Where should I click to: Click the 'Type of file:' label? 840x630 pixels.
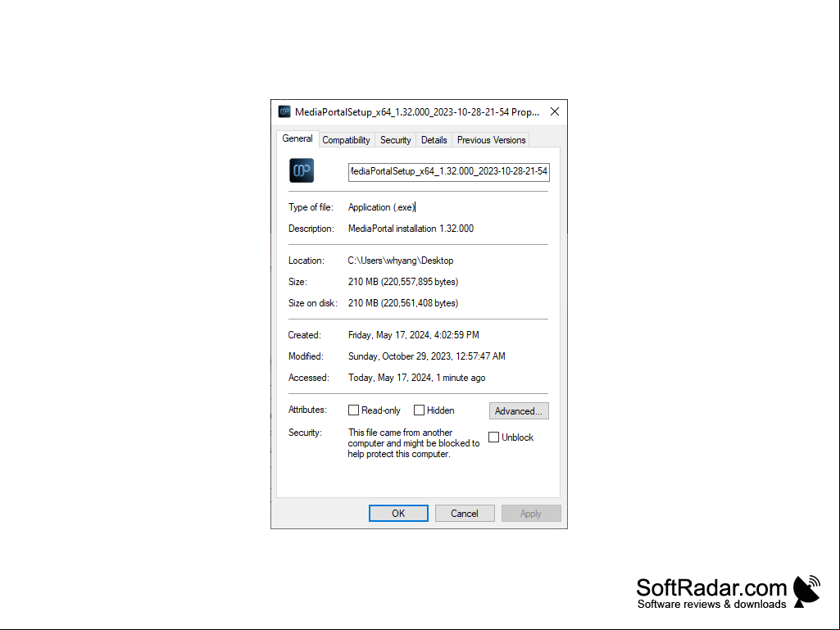(x=311, y=207)
